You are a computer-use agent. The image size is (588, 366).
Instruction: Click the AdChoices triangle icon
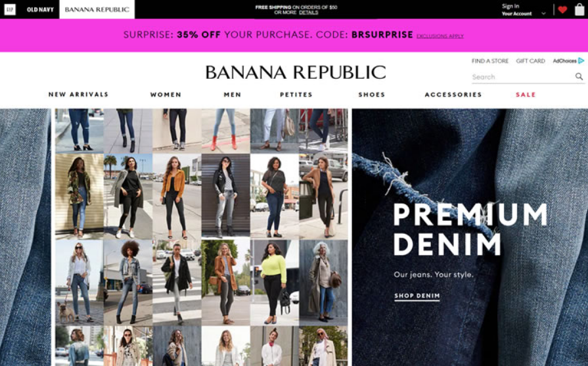(581, 60)
